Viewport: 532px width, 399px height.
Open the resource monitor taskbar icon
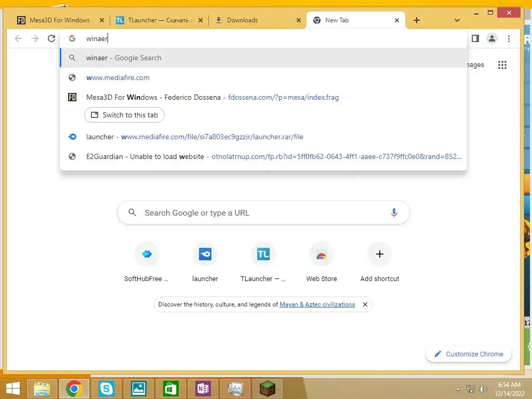[235, 389]
